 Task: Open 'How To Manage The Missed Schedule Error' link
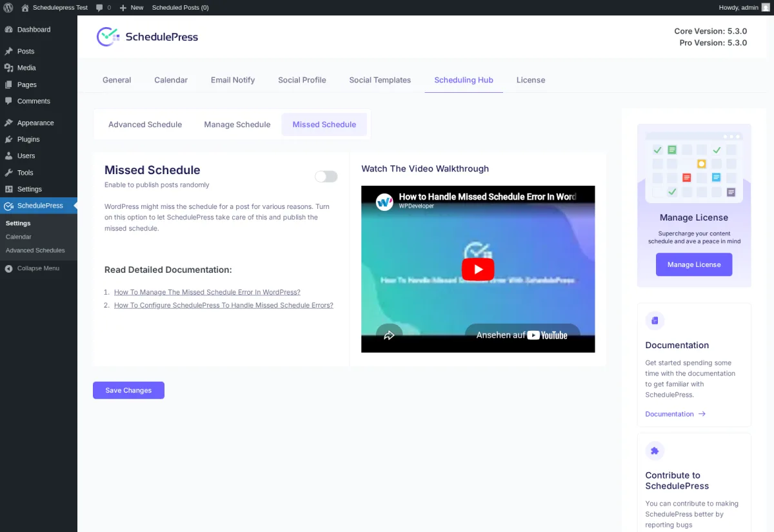click(x=207, y=292)
